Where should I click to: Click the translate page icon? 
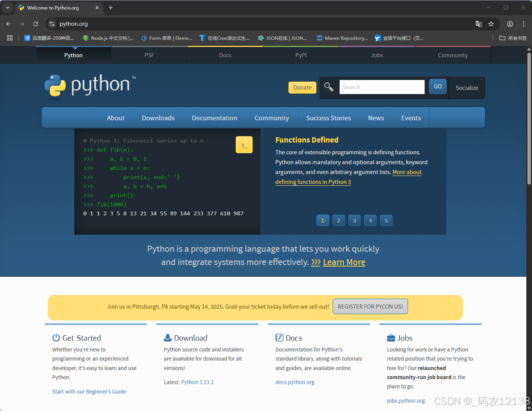[479, 24]
